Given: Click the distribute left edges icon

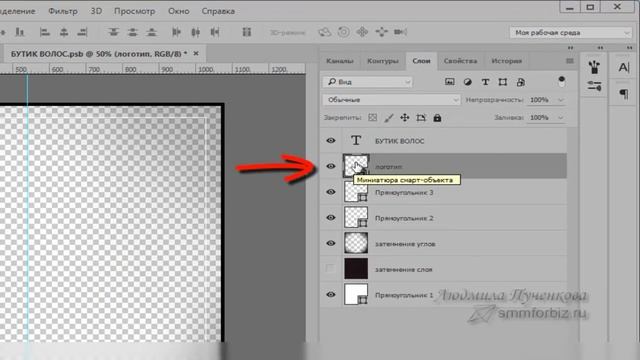Looking at the screenshot, I should click(x=176, y=32).
